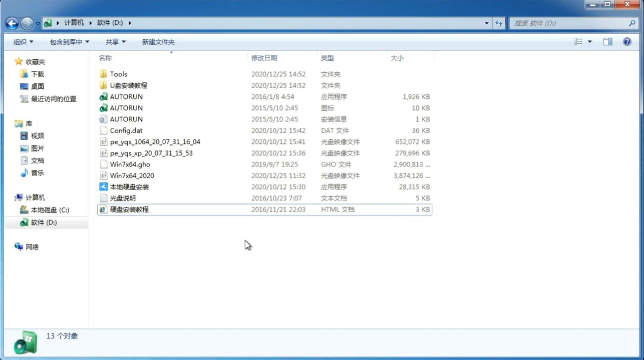
Task: Open Win7x64.gho Ghost file
Action: (130, 164)
